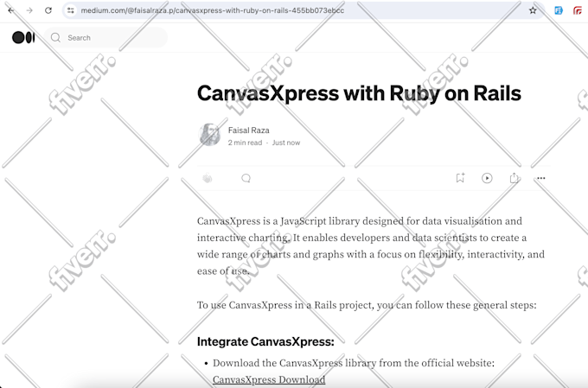This screenshot has width=588, height=388.
Task: Click the address bar URL text
Action: 212,10
